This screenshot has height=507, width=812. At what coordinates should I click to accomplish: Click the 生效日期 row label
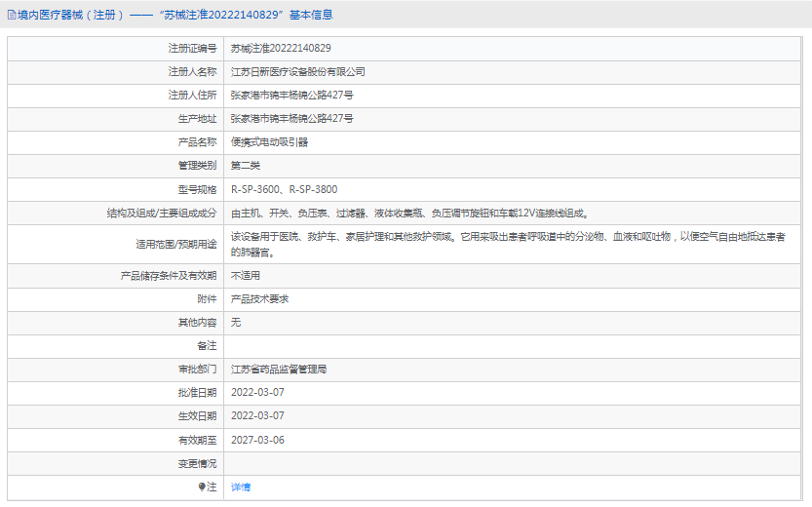(x=197, y=416)
